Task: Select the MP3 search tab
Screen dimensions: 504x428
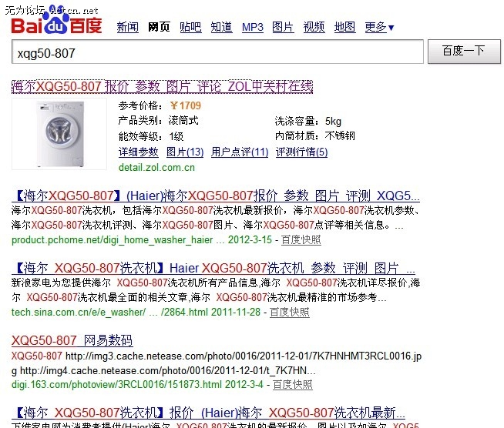Action: 252,28
